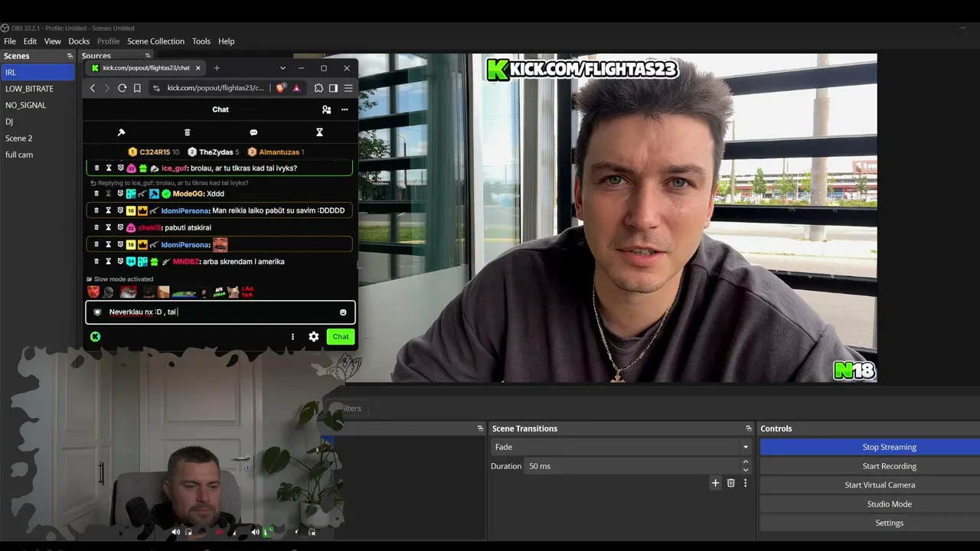This screenshot has height=551, width=980.
Task: Select the LOW_BITRATE scene
Action: tap(38, 89)
